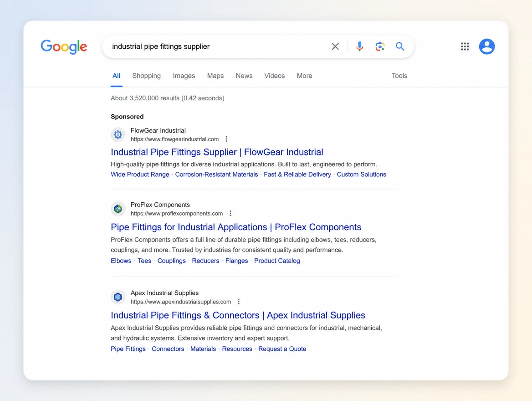This screenshot has height=401, width=532.
Task: Switch to the Maps tab
Action: tap(215, 76)
